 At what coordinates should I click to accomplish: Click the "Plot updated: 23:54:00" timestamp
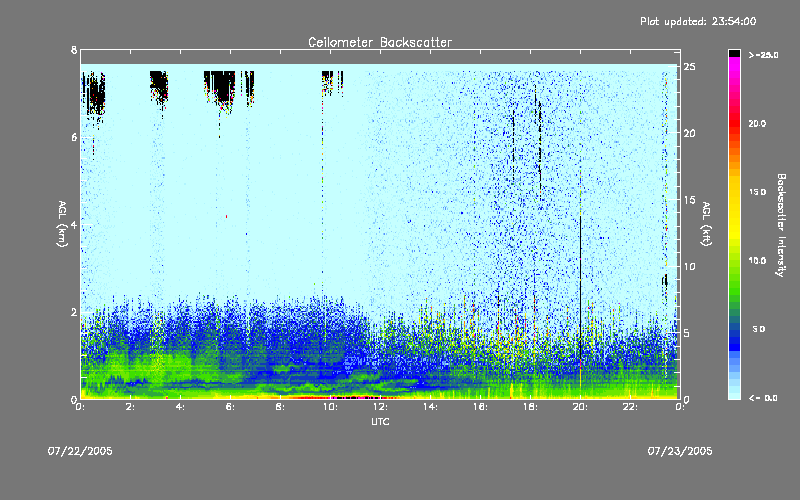pyautogui.click(x=698, y=21)
